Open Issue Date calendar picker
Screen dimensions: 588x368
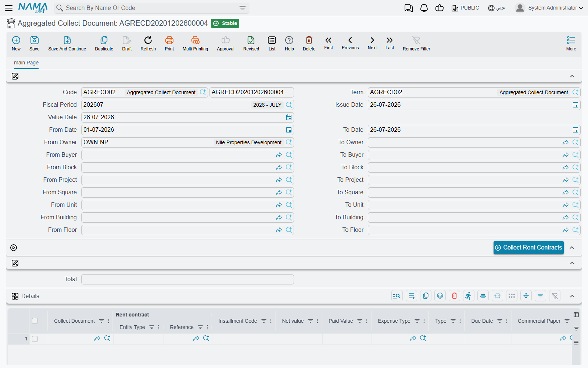click(x=576, y=105)
